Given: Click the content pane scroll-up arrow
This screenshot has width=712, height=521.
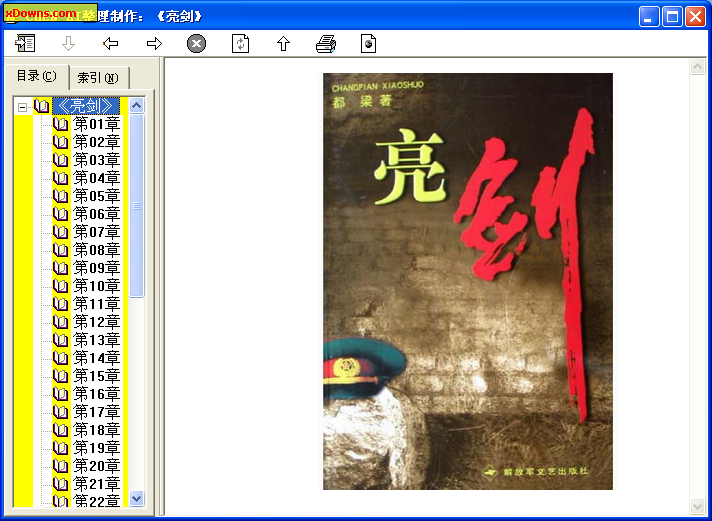Looking at the screenshot, I should point(697,67).
